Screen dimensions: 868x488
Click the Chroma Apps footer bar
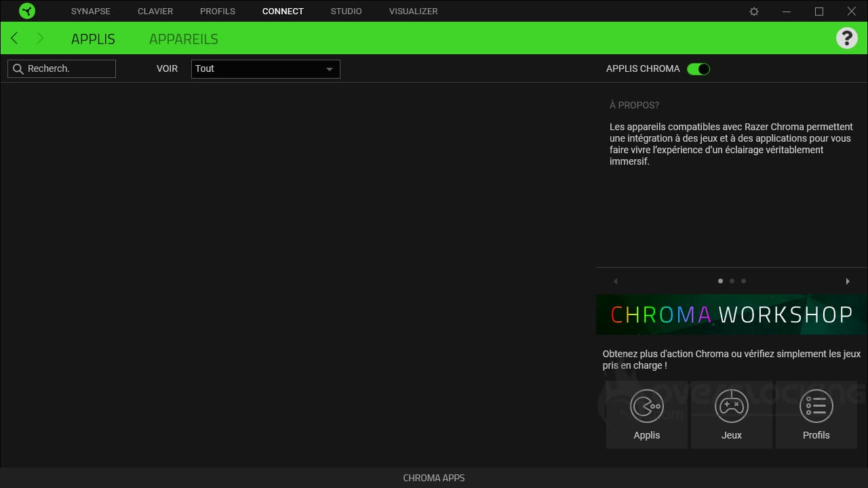434,478
